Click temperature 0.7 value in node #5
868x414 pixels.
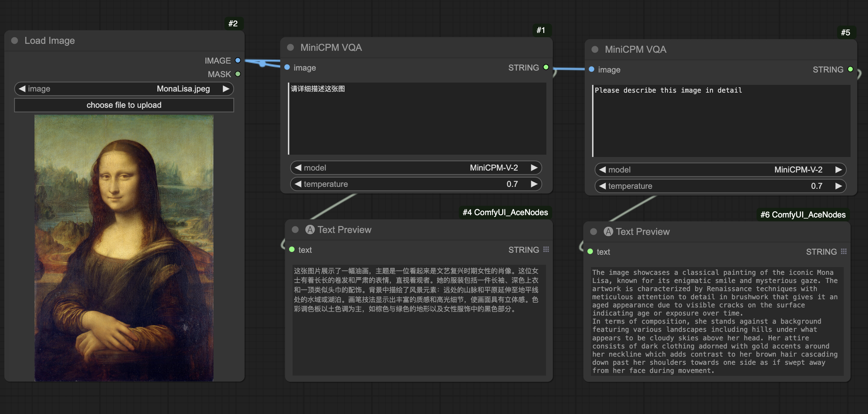(817, 186)
